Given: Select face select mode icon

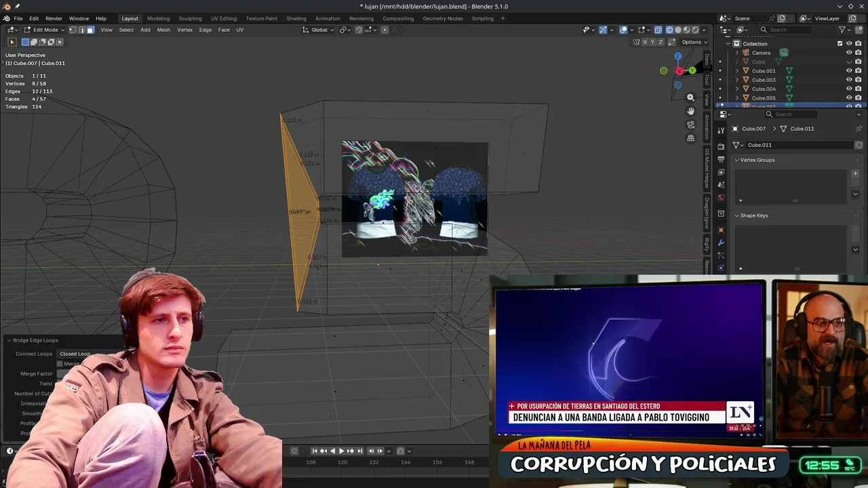Looking at the screenshot, I should [x=90, y=30].
